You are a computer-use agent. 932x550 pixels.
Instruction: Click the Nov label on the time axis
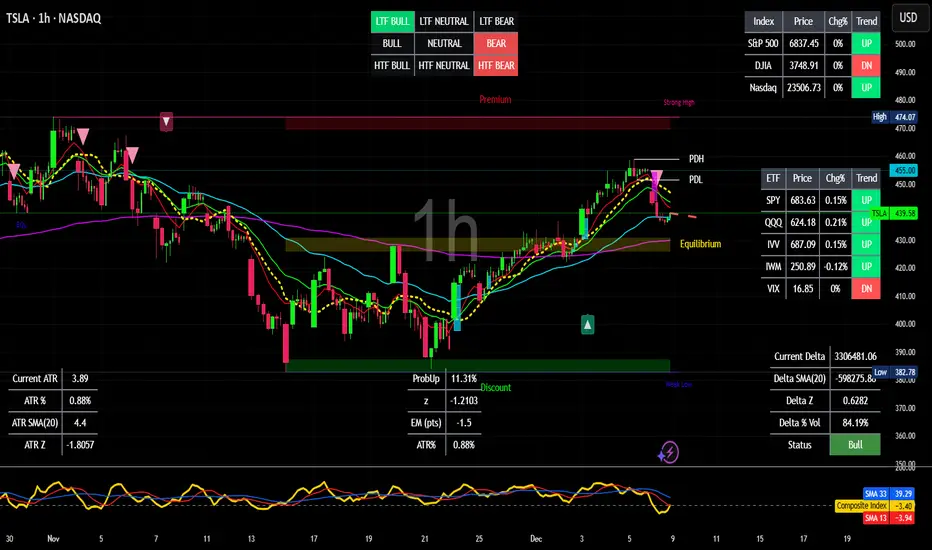point(53,539)
